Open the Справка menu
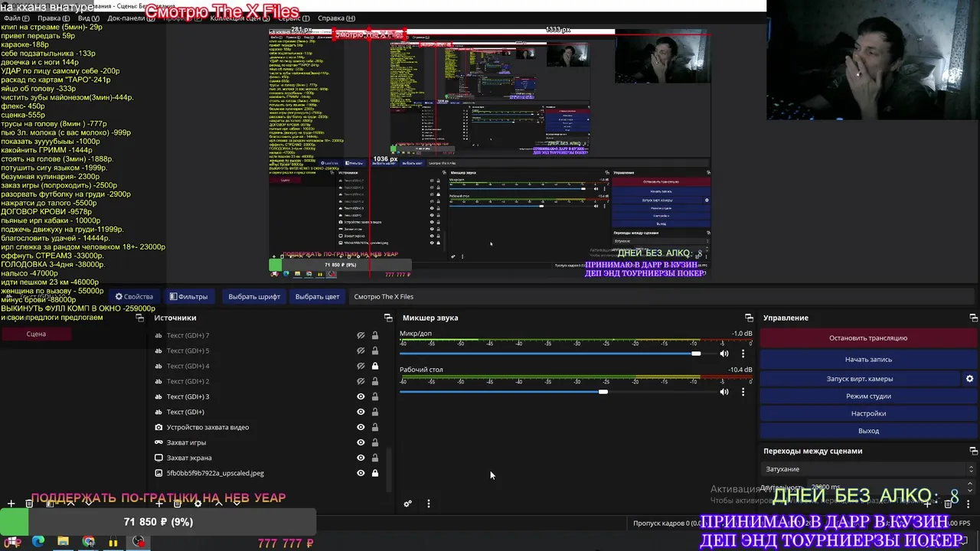Viewport: 980px width, 551px height. (336, 18)
